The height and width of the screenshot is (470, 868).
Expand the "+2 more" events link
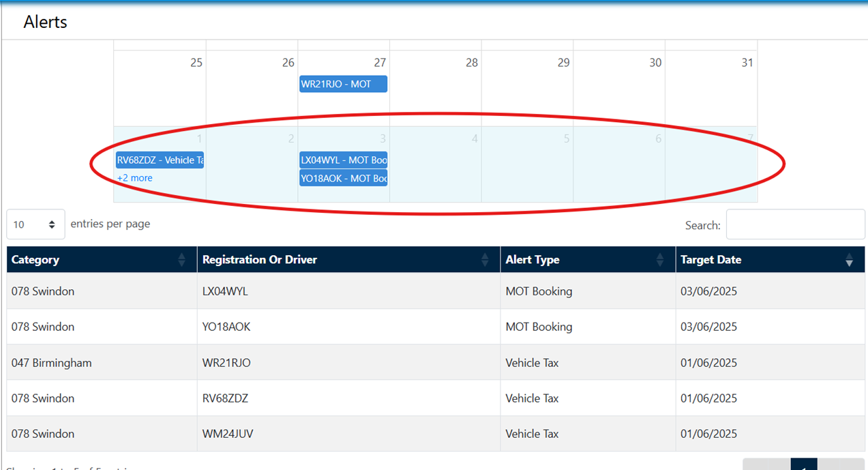pyautogui.click(x=135, y=178)
